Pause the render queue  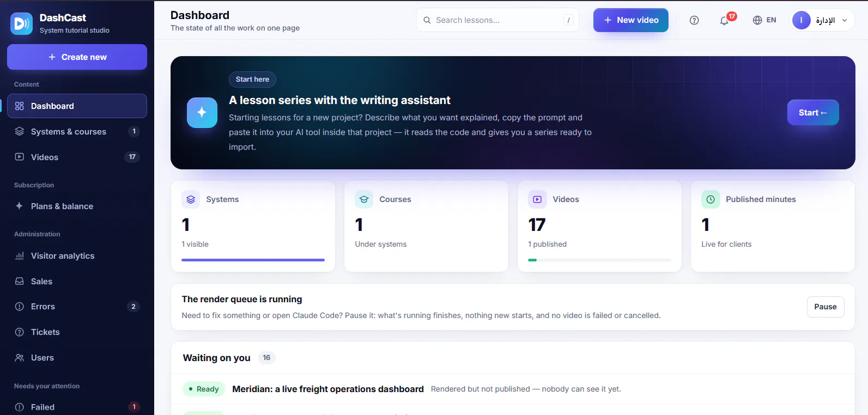[x=825, y=307]
